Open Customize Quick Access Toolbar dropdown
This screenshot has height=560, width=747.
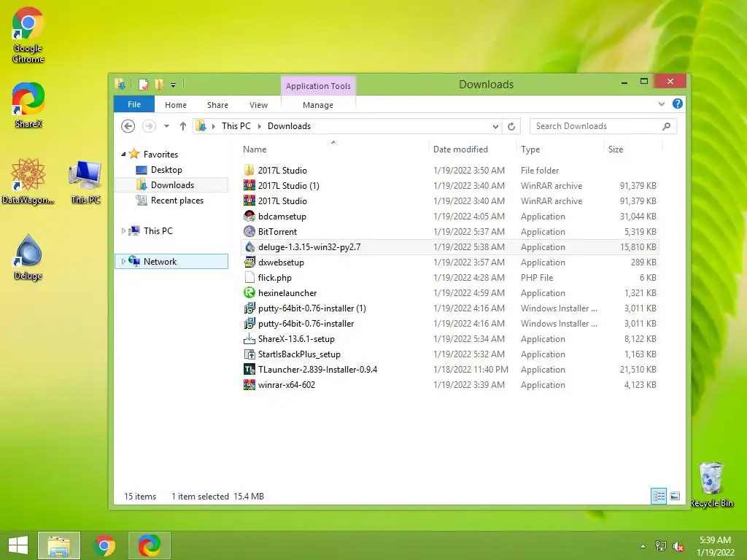[x=174, y=85]
